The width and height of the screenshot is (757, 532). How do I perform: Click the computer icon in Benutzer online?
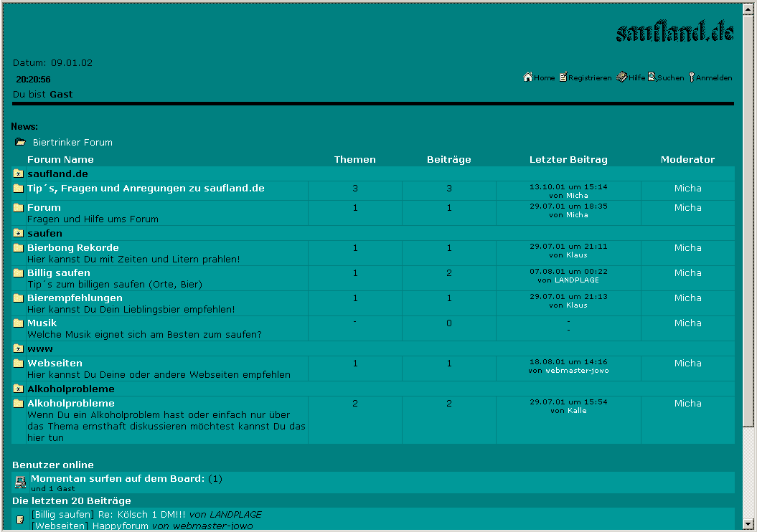pyautogui.click(x=20, y=482)
